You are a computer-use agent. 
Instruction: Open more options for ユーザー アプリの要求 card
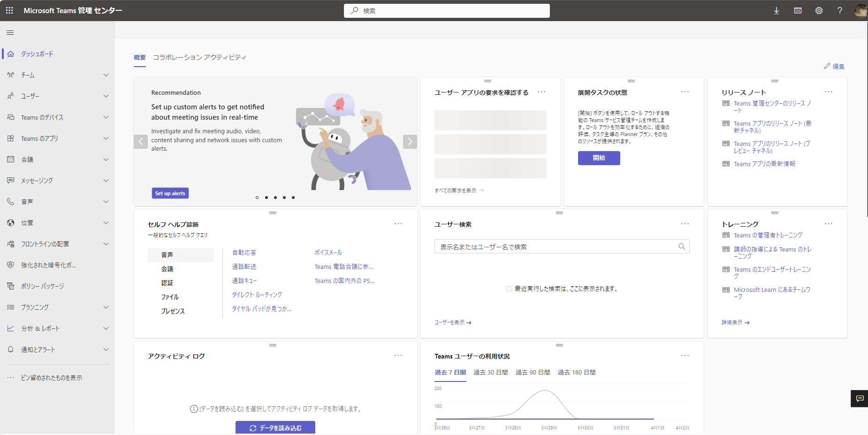tap(541, 92)
